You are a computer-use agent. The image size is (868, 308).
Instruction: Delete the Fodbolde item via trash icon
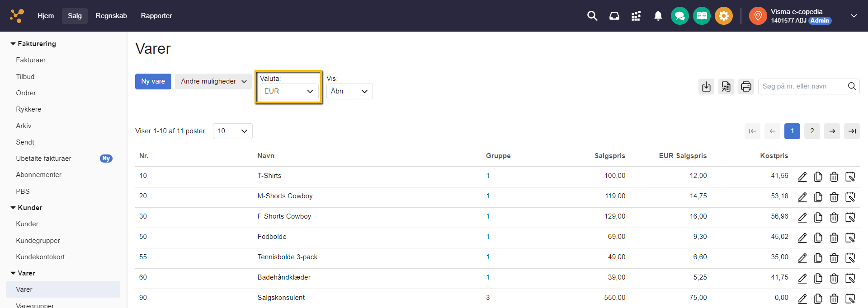point(834,238)
